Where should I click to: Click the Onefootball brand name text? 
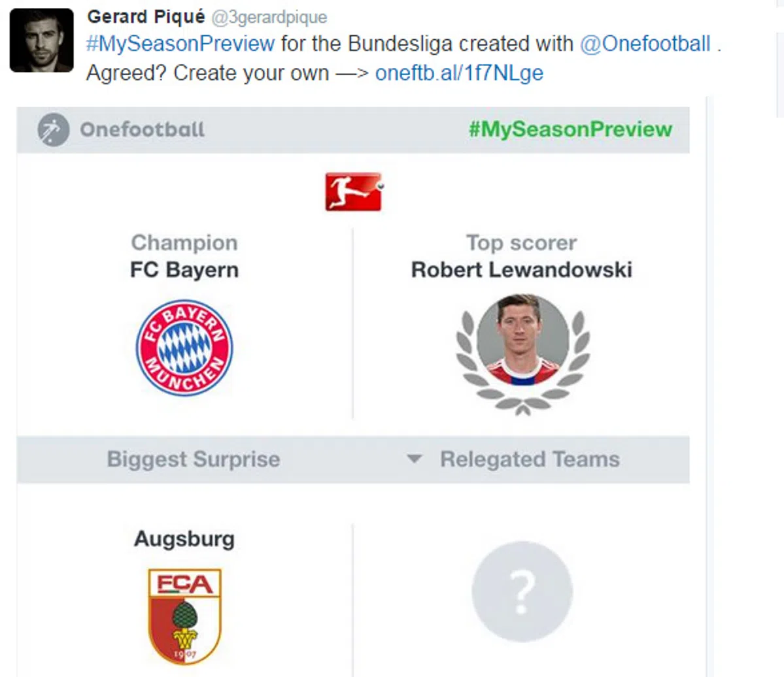click(142, 129)
